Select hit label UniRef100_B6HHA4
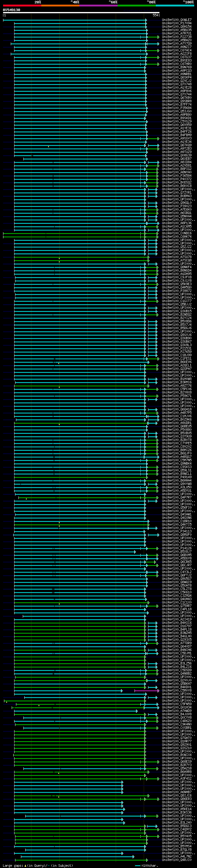This screenshot has height=868, width=197. coord(177,481)
